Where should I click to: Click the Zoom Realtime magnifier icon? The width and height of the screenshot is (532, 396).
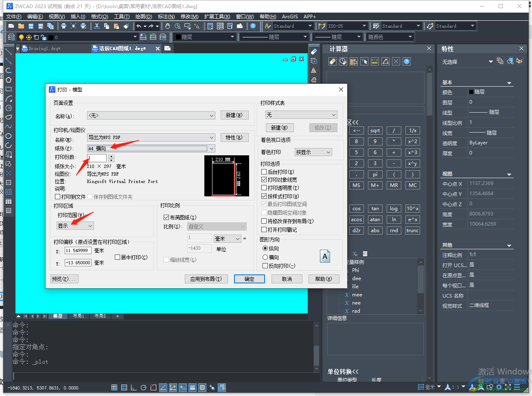pos(177,26)
